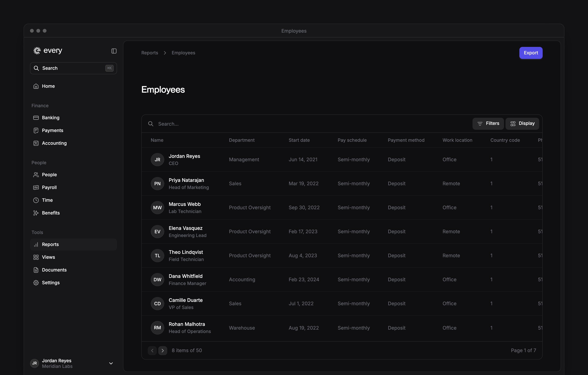The height and width of the screenshot is (375, 588).
Task: Click the Views grid icon
Action: point(36,257)
